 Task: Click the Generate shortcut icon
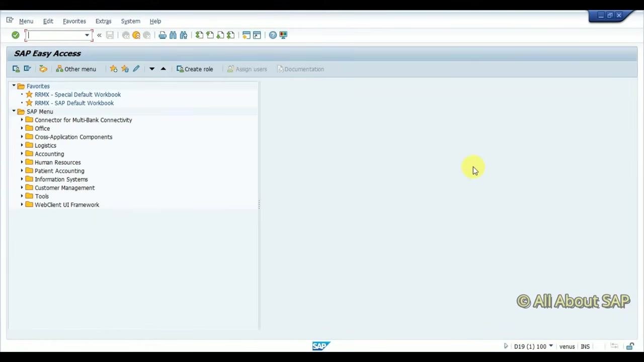point(257,35)
